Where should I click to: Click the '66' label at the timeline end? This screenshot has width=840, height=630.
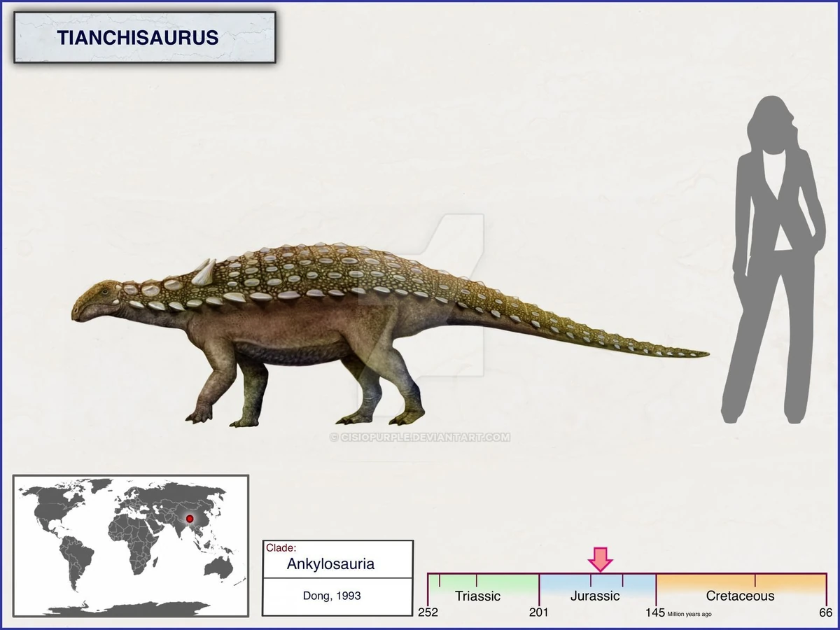(x=825, y=612)
